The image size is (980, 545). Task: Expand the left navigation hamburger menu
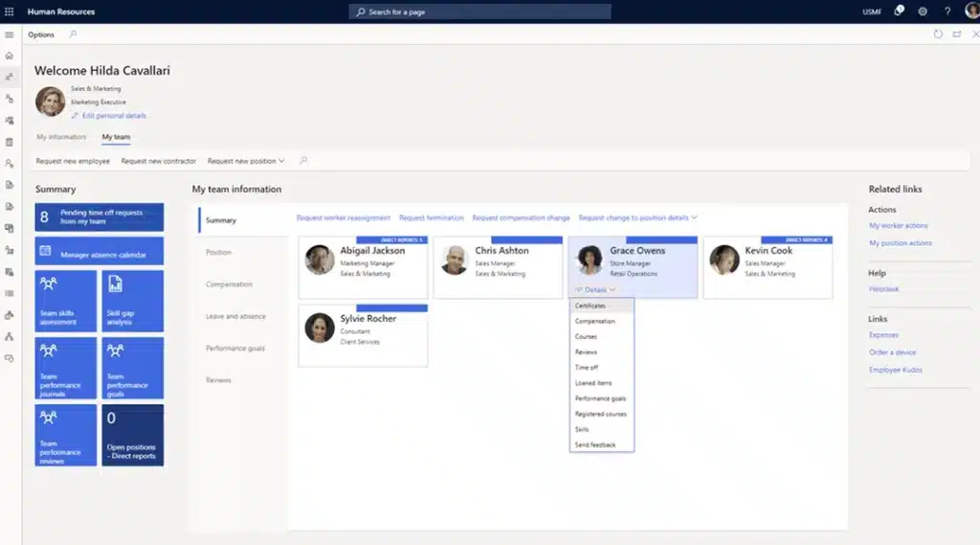tap(10, 34)
